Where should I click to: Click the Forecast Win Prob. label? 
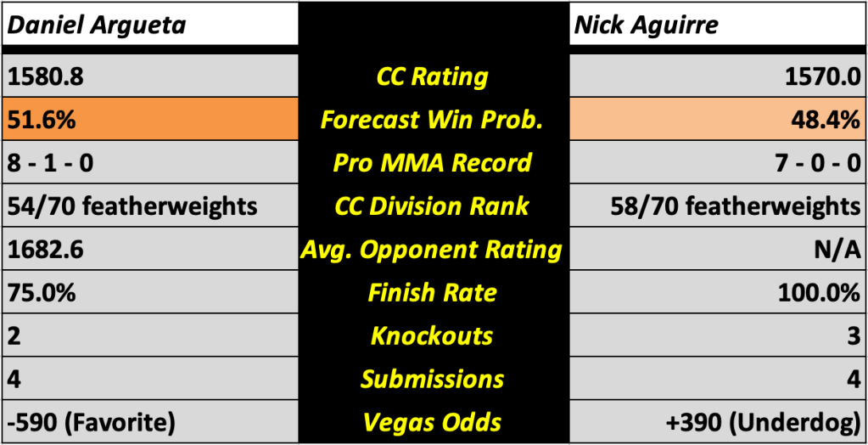[x=433, y=120]
